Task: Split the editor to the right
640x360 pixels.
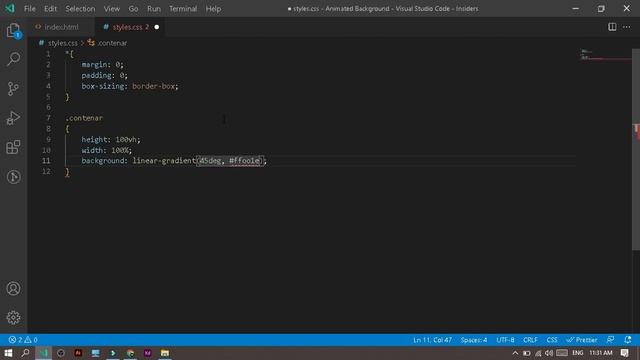Action: (612, 27)
